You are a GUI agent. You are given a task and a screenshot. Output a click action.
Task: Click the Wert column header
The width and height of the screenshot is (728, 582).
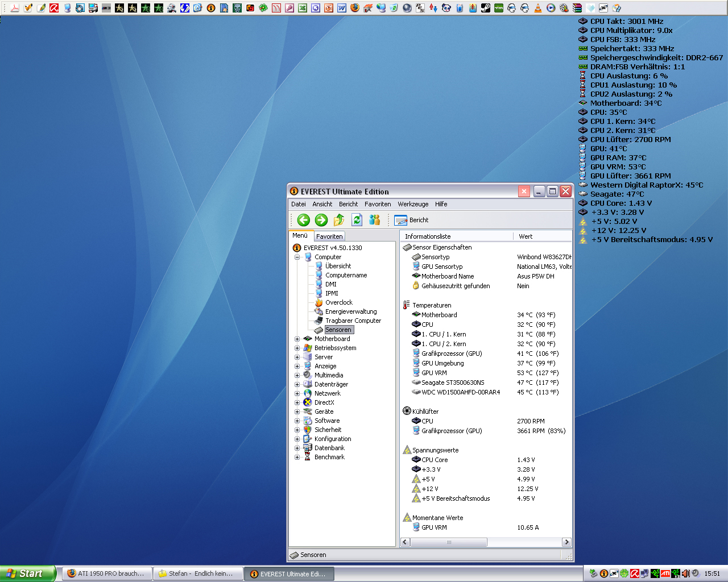pos(542,236)
